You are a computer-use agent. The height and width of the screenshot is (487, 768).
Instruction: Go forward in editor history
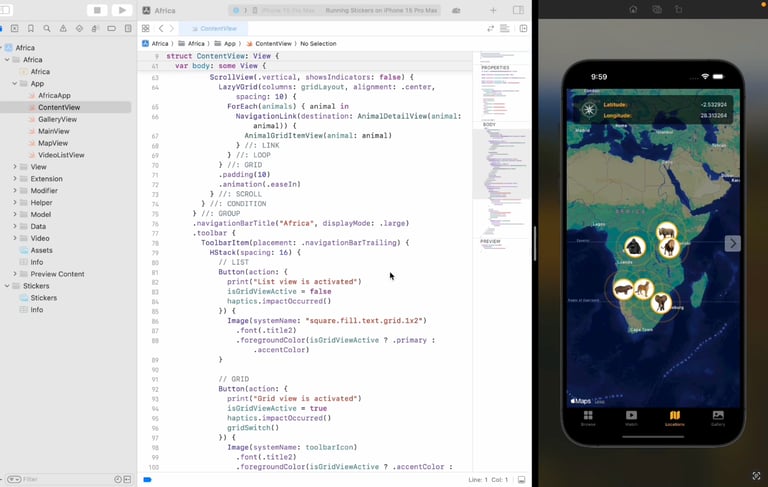point(171,28)
